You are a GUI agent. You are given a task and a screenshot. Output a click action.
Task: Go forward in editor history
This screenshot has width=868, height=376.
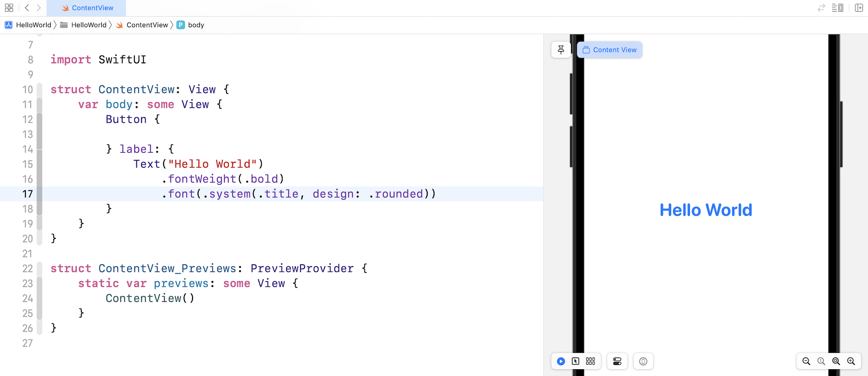38,8
